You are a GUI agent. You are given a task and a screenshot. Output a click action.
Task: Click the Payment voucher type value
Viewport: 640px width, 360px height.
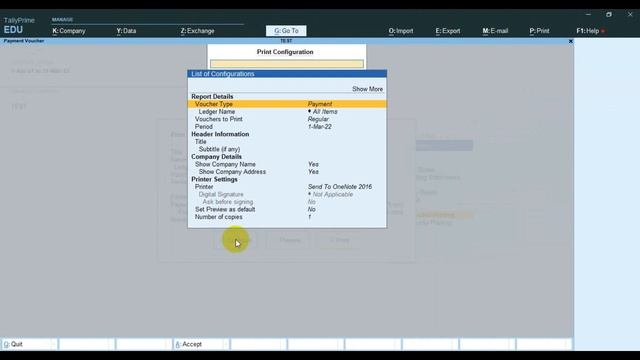pos(320,104)
